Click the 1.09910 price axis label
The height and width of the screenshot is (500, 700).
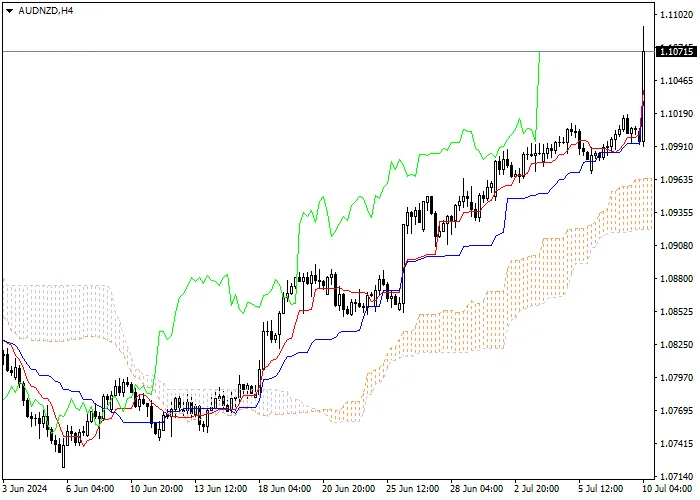[x=676, y=147]
